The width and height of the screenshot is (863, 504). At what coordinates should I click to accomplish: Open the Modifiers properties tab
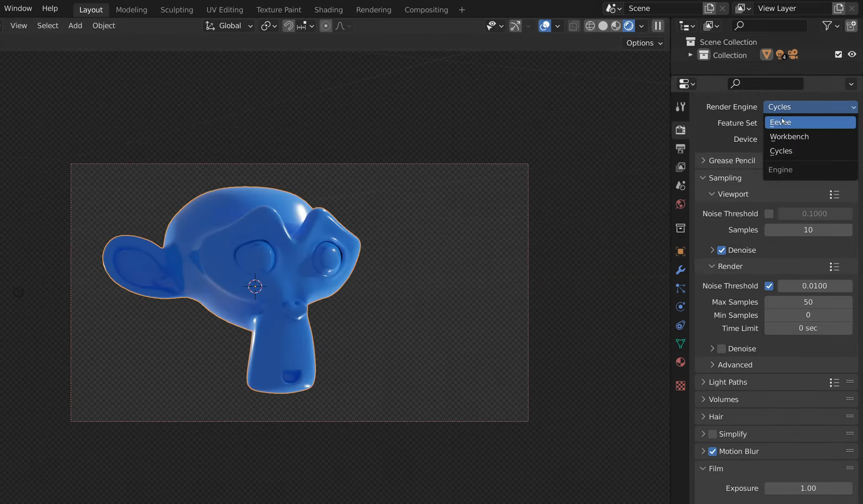680,270
